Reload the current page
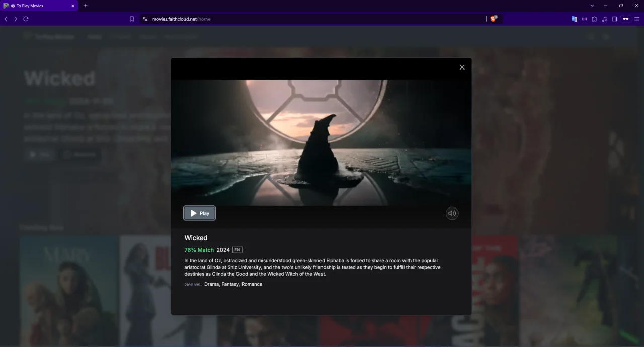 click(x=26, y=19)
